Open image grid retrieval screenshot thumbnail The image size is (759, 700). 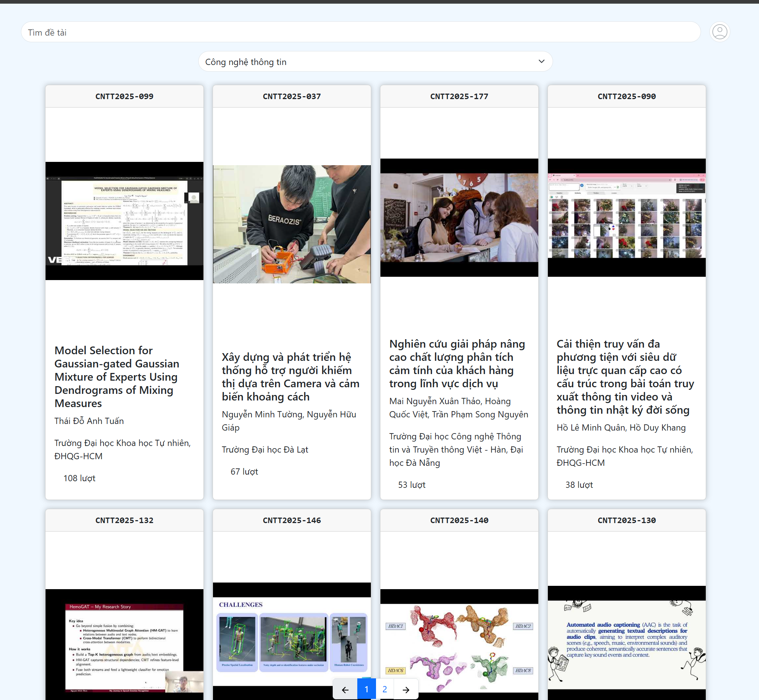626,217
